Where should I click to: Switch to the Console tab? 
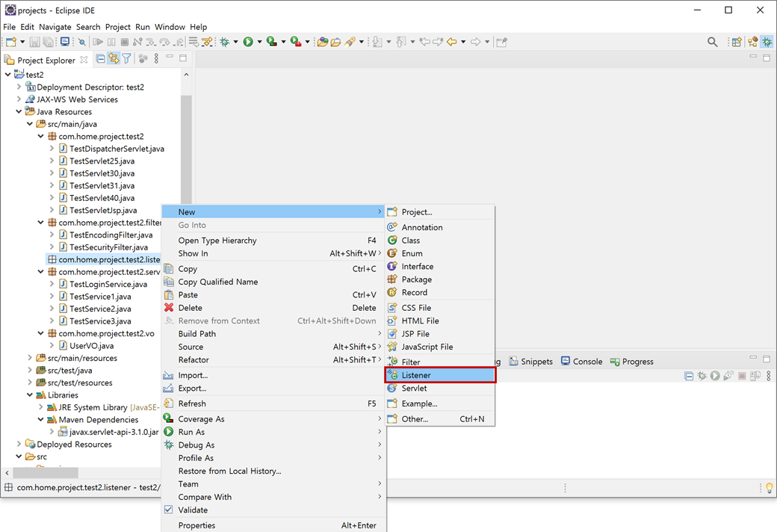[x=582, y=362]
